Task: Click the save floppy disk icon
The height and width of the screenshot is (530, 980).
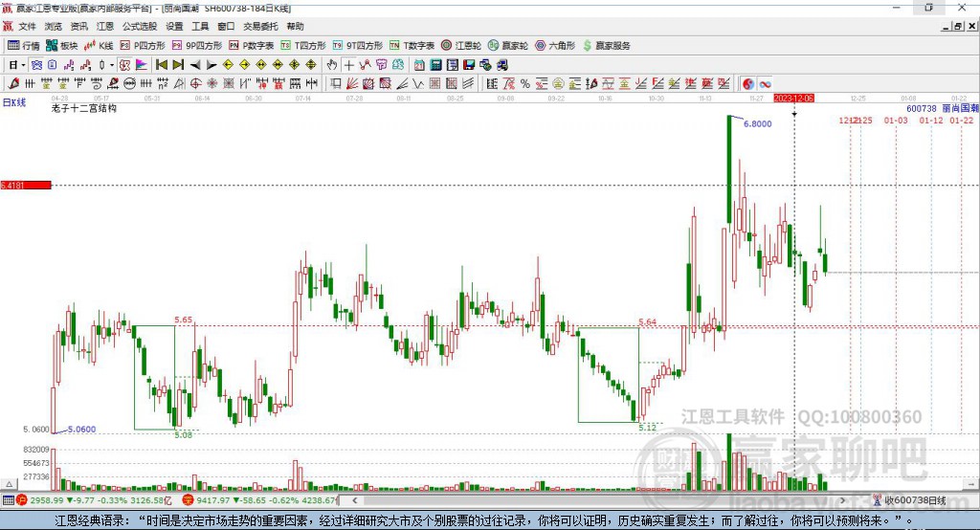Action: pos(469,65)
